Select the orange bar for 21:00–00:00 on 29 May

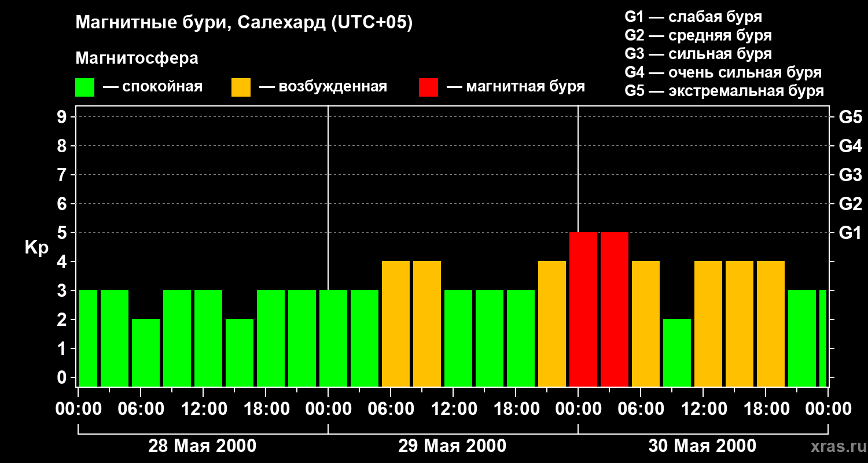(x=552, y=324)
